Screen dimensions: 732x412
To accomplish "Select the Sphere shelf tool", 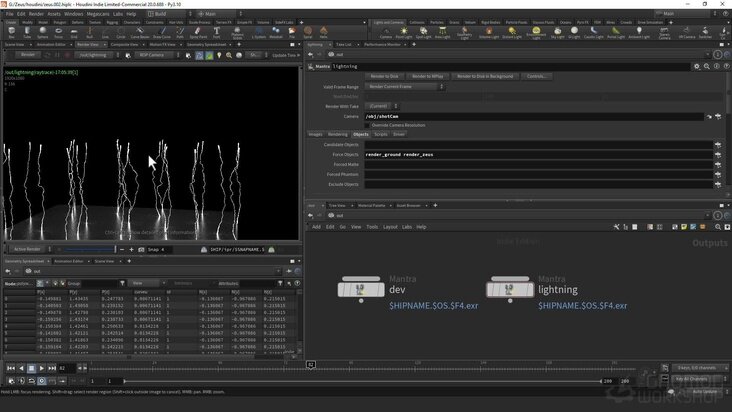I will 42,32.
